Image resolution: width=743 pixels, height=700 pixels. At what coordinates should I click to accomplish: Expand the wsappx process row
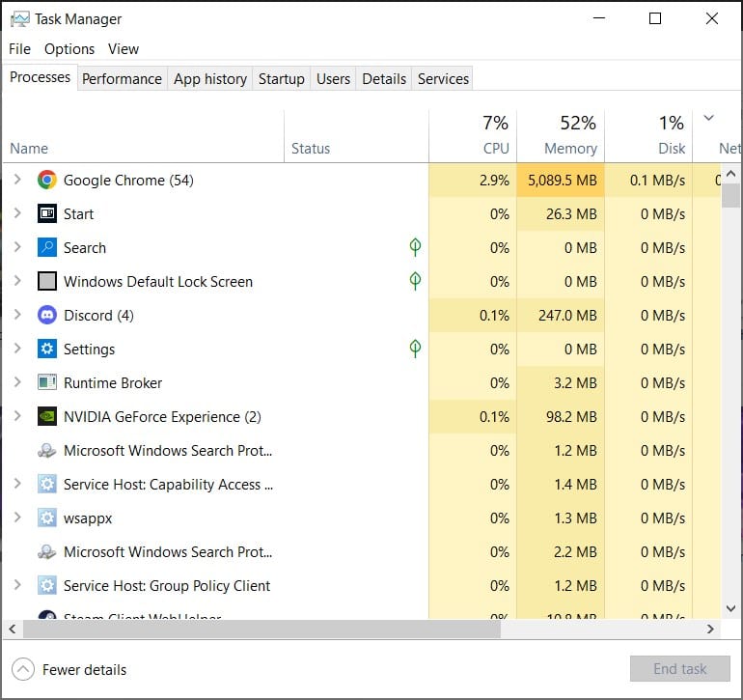coord(17,518)
